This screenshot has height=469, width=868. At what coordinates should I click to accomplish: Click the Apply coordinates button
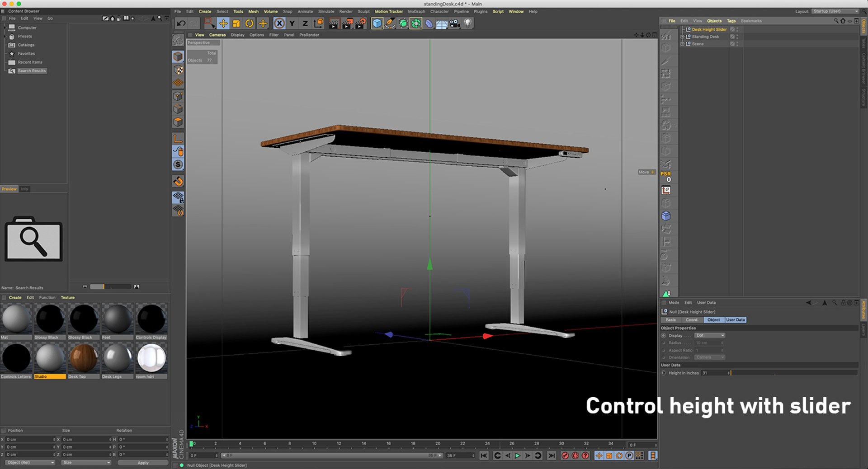point(143,463)
